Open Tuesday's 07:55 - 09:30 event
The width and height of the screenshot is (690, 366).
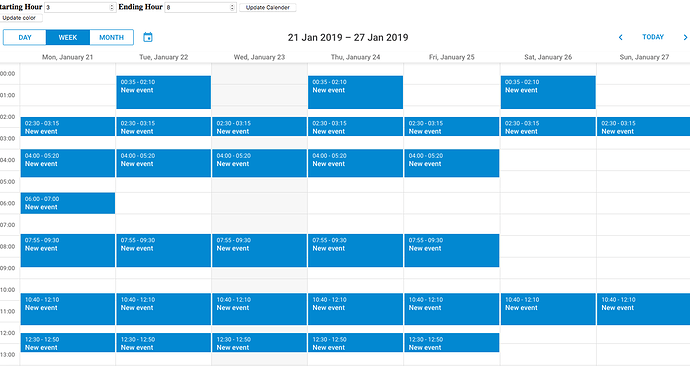pos(163,250)
